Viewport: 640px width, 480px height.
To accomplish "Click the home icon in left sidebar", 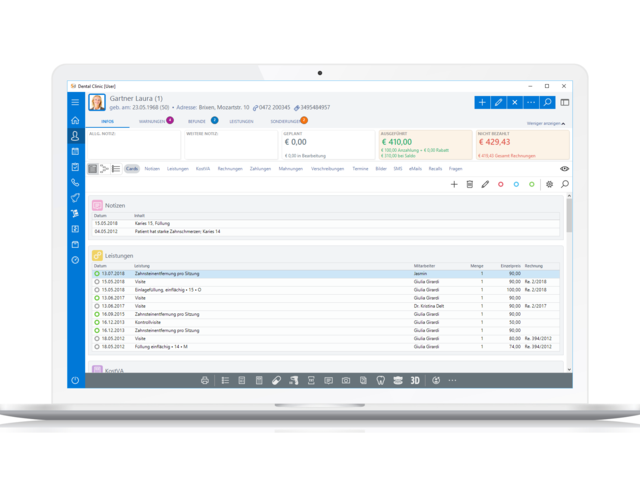I will pos(75,120).
